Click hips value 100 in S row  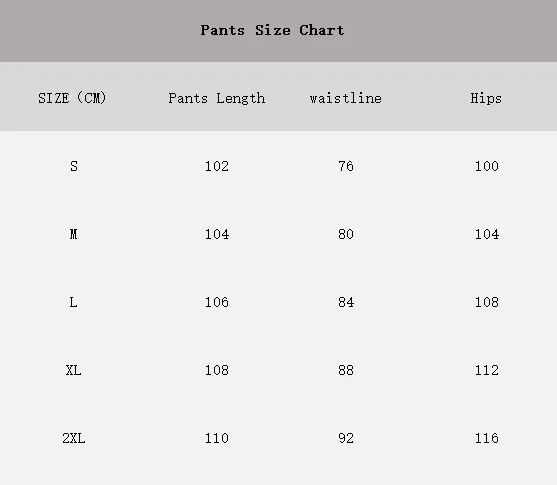click(487, 166)
